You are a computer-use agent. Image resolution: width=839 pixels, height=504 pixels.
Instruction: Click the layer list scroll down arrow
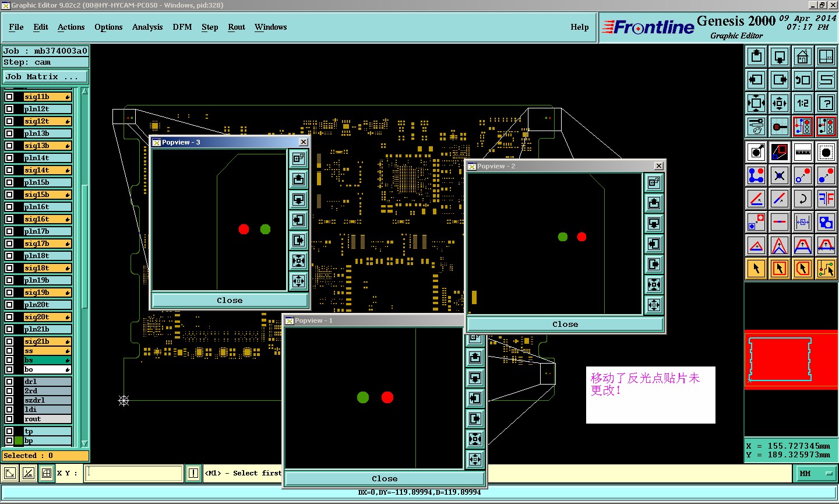(x=84, y=443)
